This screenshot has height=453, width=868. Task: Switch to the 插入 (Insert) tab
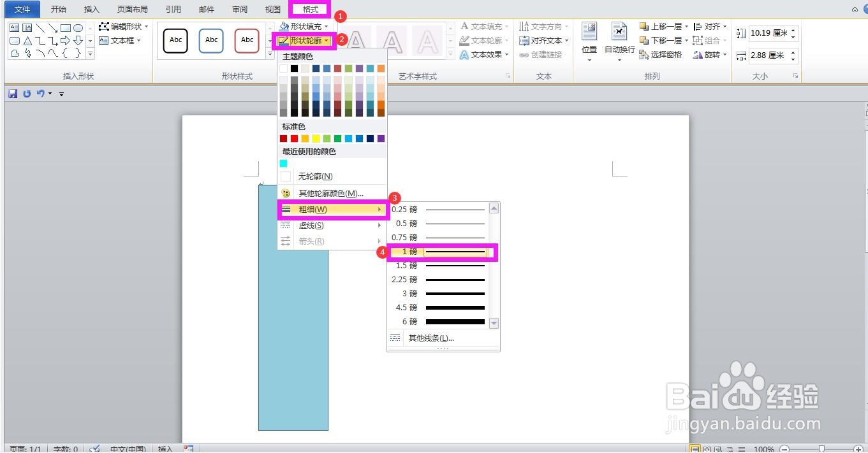click(x=92, y=9)
